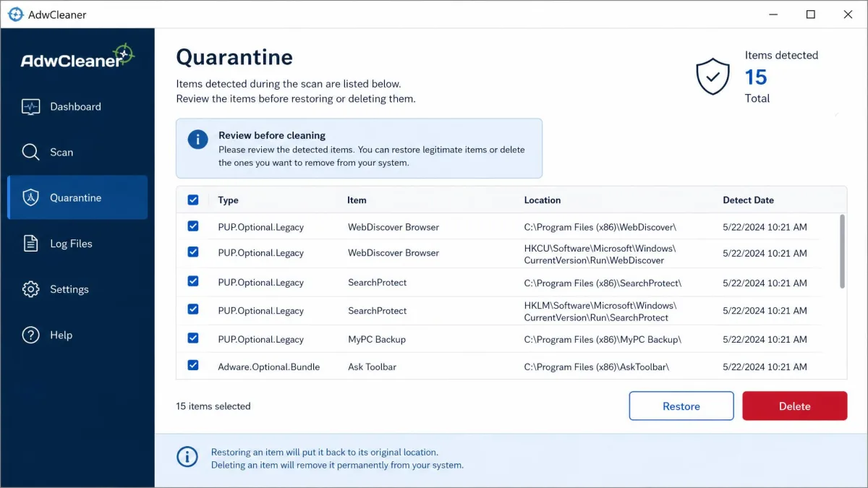Click the Scan magnifier icon
Viewport: 868px width, 488px height.
click(x=30, y=153)
